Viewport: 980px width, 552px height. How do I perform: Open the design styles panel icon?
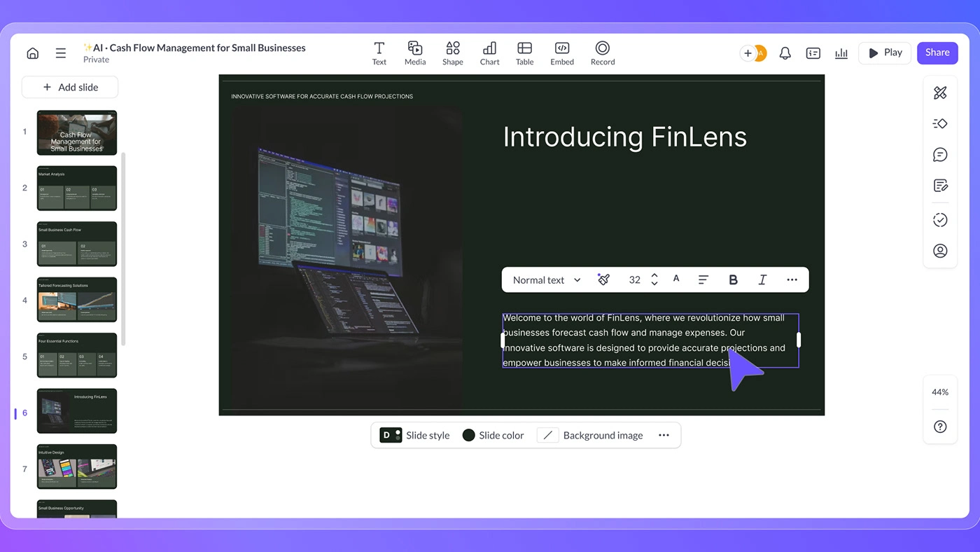(940, 92)
